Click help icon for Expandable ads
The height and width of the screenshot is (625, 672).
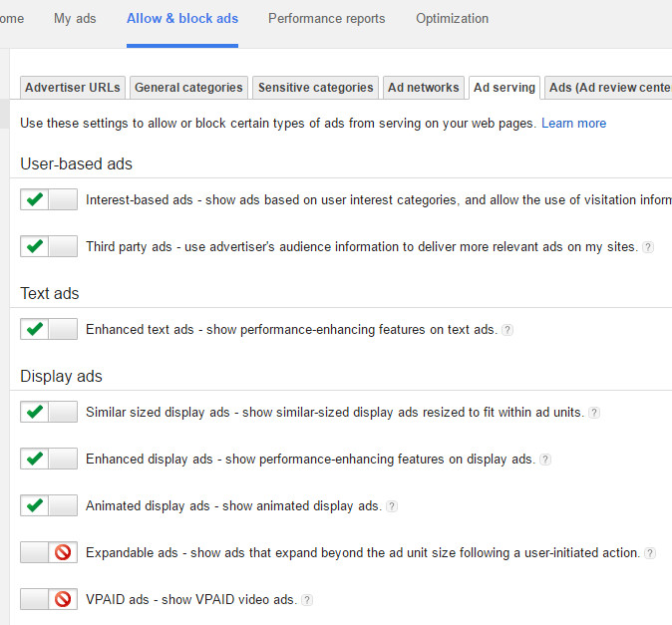pyautogui.click(x=650, y=553)
